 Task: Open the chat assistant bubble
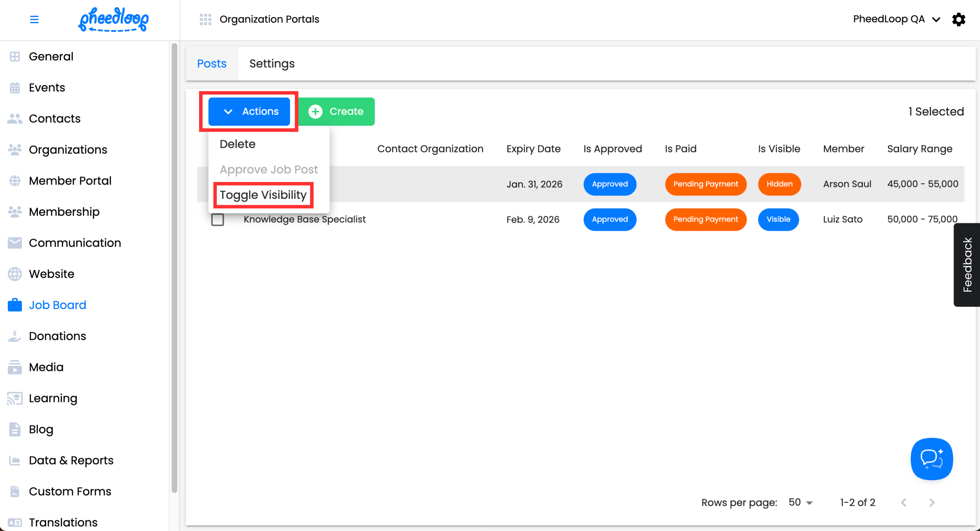931,459
